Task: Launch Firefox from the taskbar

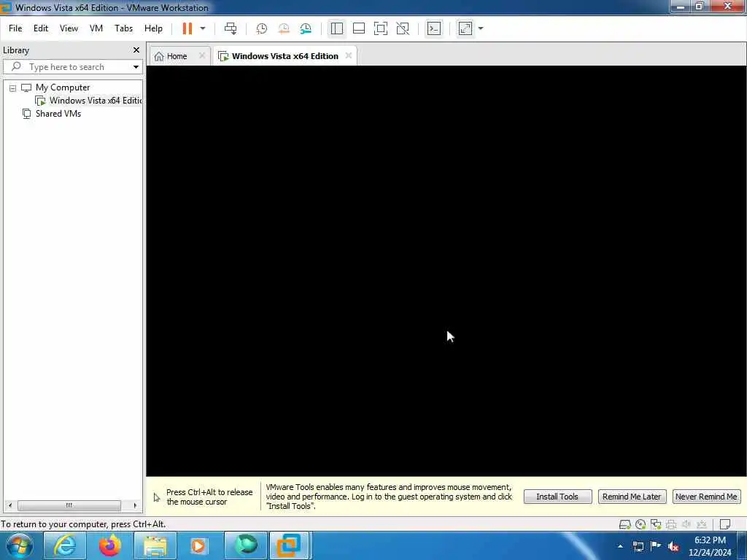Action: click(110, 545)
